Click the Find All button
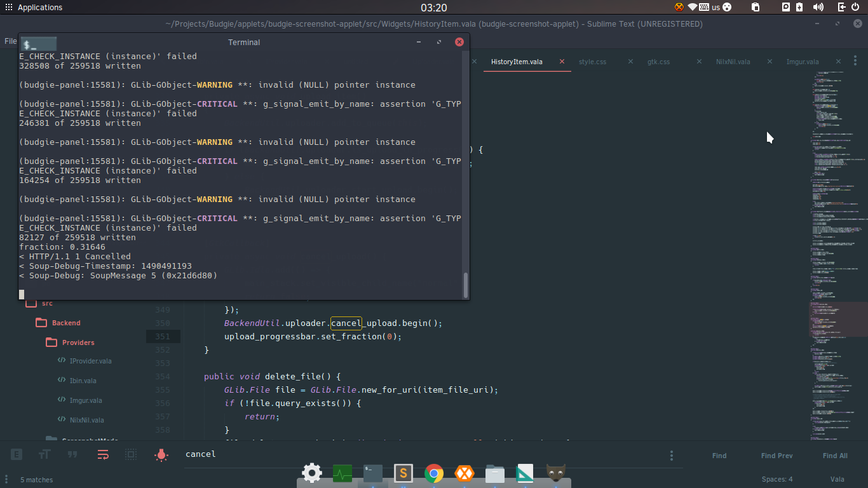868x488 pixels. (835, 456)
